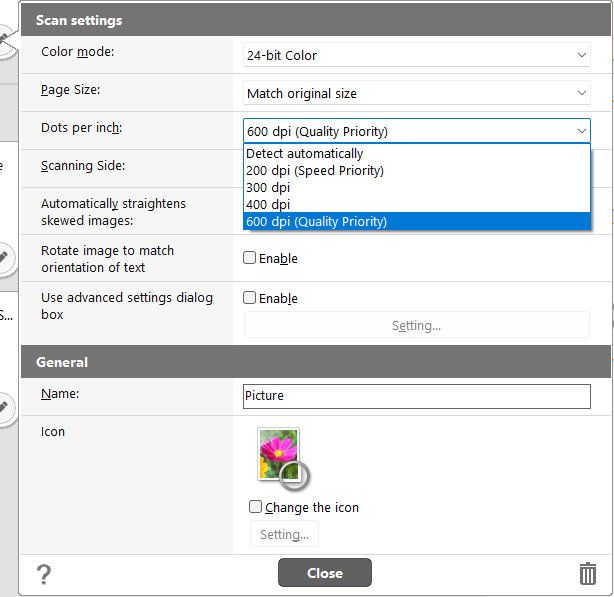Choose 200 dpi (Speed Priority) option
The image size is (614, 597).
(x=314, y=171)
